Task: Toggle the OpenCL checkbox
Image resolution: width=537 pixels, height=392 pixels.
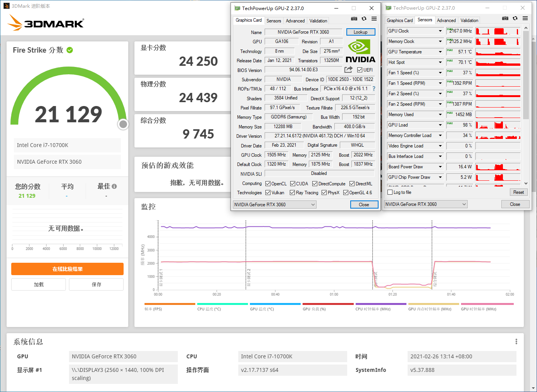Action: coord(268,183)
